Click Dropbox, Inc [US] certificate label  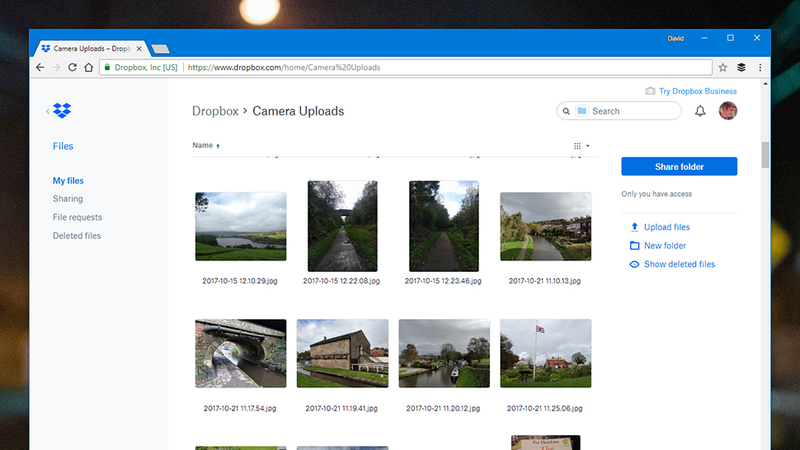(x=146, y=67)
